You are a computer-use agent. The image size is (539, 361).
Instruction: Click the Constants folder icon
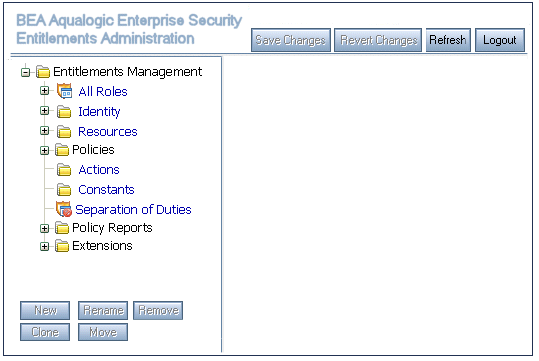[x=64, y=190]
